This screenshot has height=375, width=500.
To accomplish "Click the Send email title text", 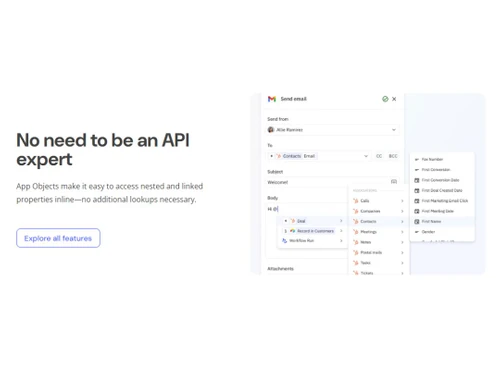I will pos(293,99).
